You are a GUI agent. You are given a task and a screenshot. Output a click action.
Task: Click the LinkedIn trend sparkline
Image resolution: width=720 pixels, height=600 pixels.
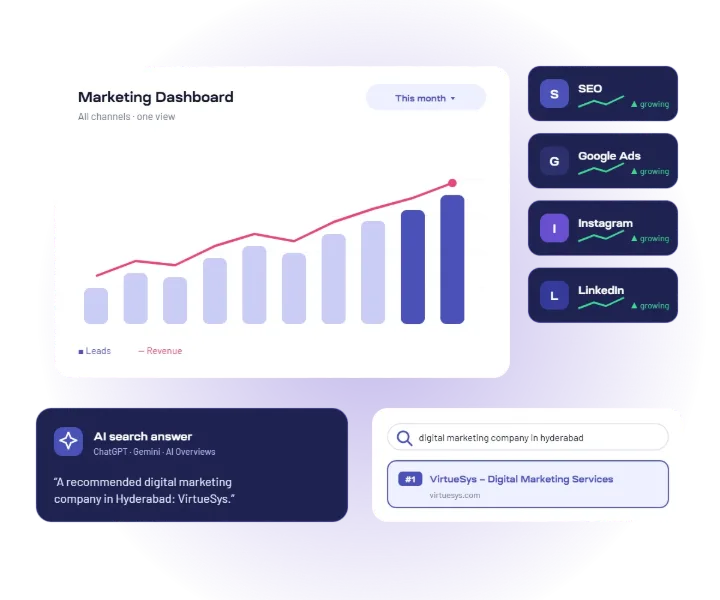coord(601,303)
